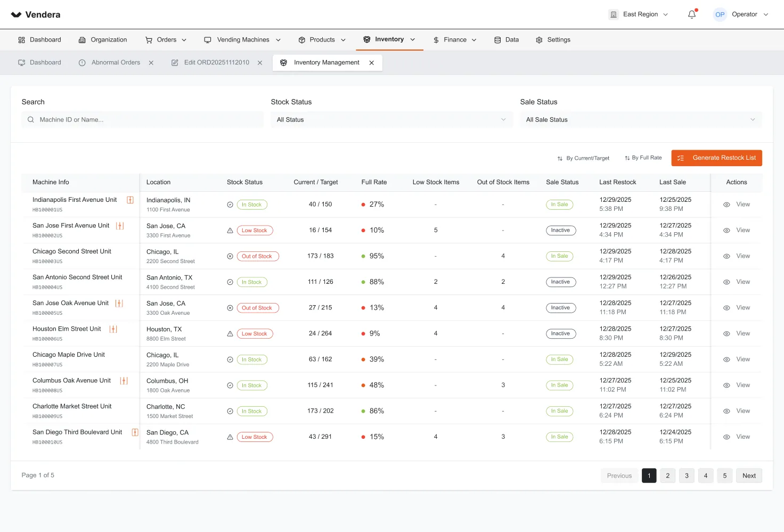
Task: Click the adjust icon beside San Jose First Avenue Unit
Action: click(120, 226)
